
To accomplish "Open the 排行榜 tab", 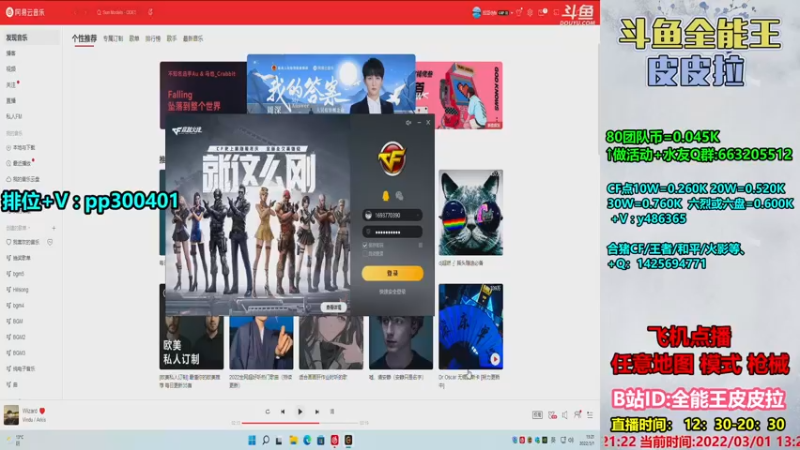I will (153, 39).
